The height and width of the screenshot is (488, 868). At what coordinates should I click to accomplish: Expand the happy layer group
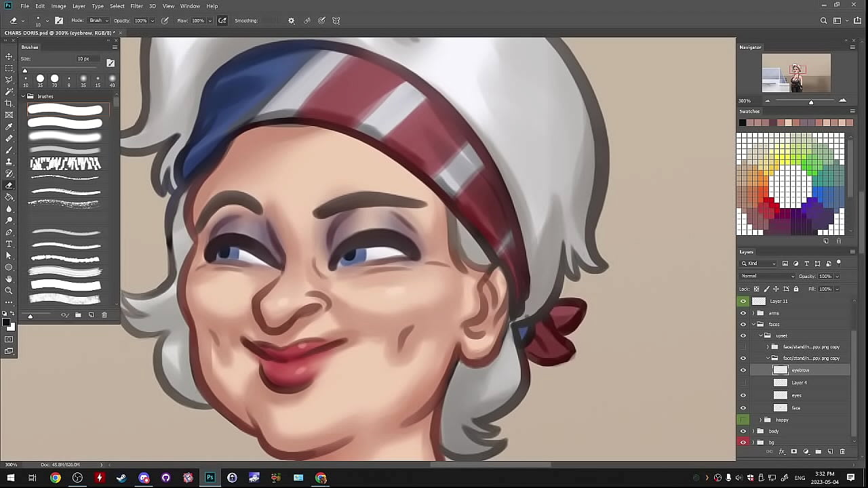click(760, 420)
